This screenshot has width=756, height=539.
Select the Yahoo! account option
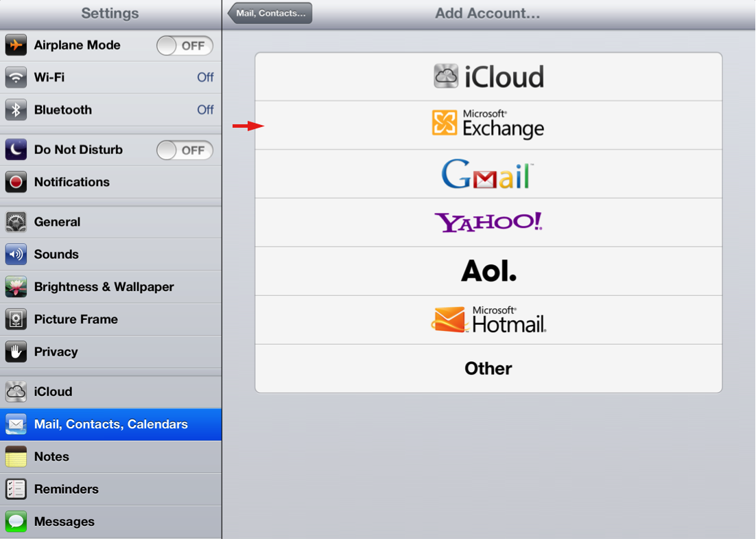coord(488,222)
